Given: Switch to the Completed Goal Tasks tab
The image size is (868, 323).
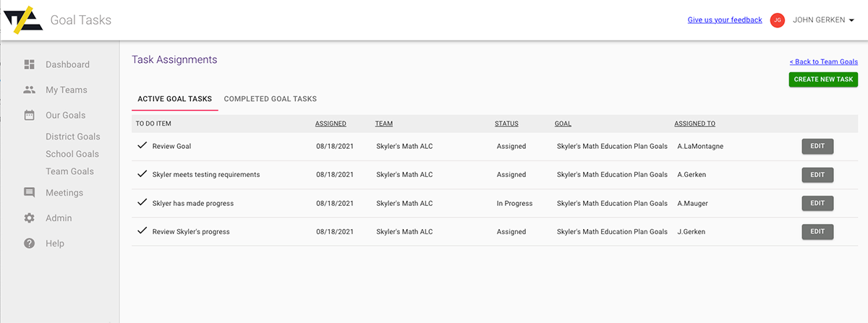Looking at the screenshot, I should (271, 99).
